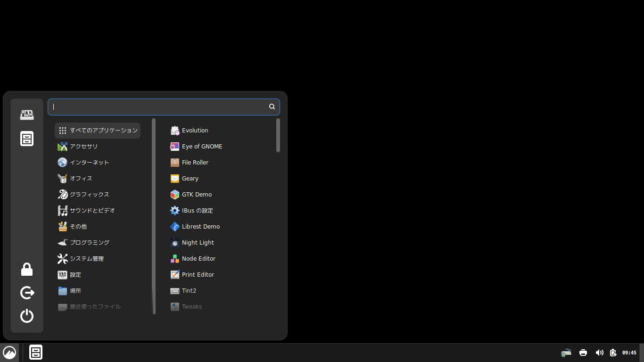Open the サウンドとビデオ category
The width and height of the screenshot is (644, 362).
point(98,211)
